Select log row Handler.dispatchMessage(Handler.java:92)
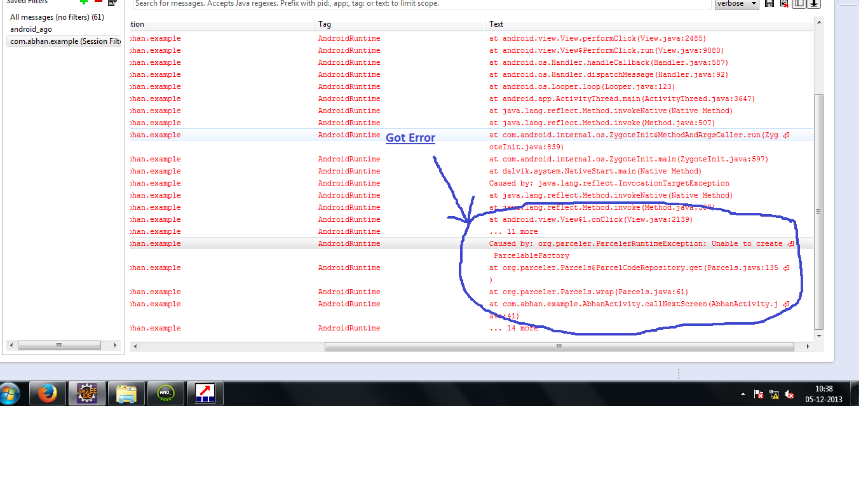 tap(471, 74)
